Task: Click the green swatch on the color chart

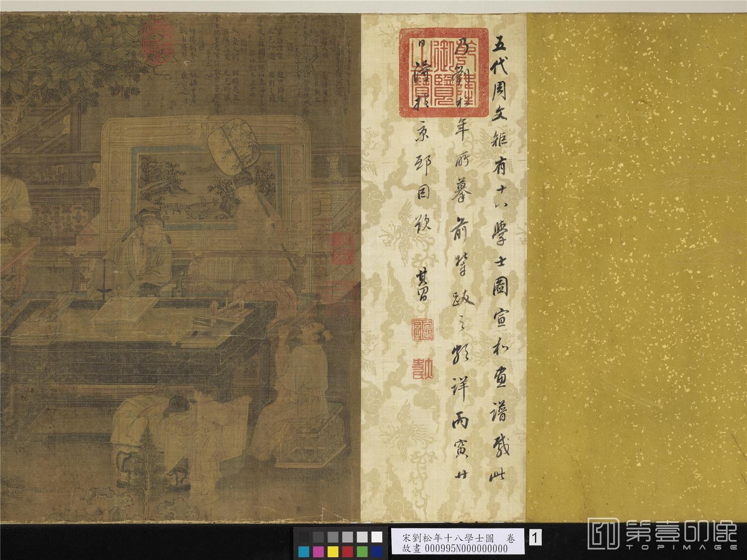Action: point(362,552)
